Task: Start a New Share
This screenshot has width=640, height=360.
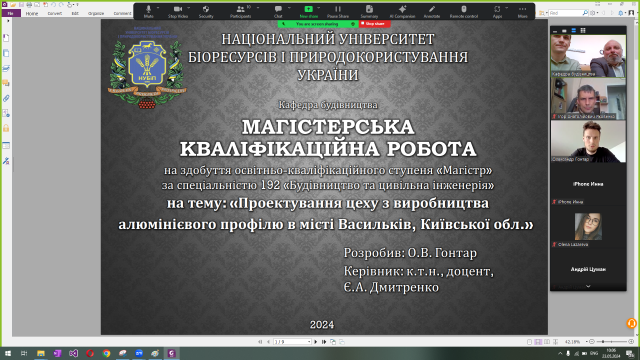Action: tap(309, 11)
